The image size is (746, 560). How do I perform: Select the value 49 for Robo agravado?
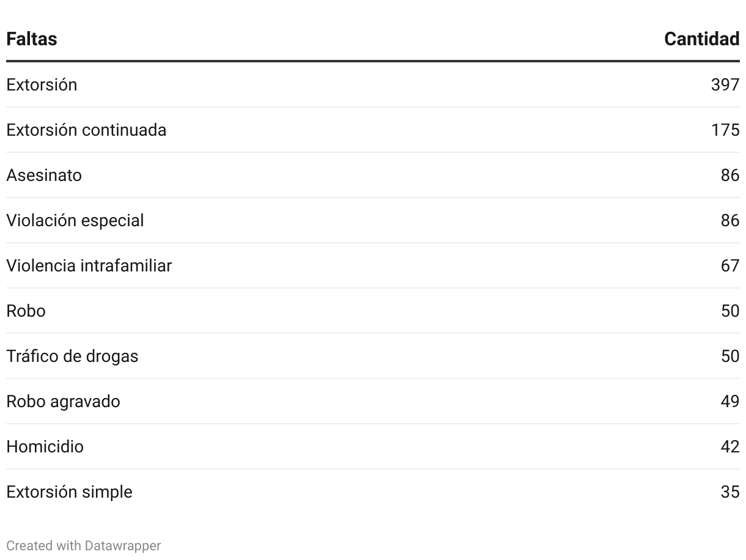[x=730, y=401]
